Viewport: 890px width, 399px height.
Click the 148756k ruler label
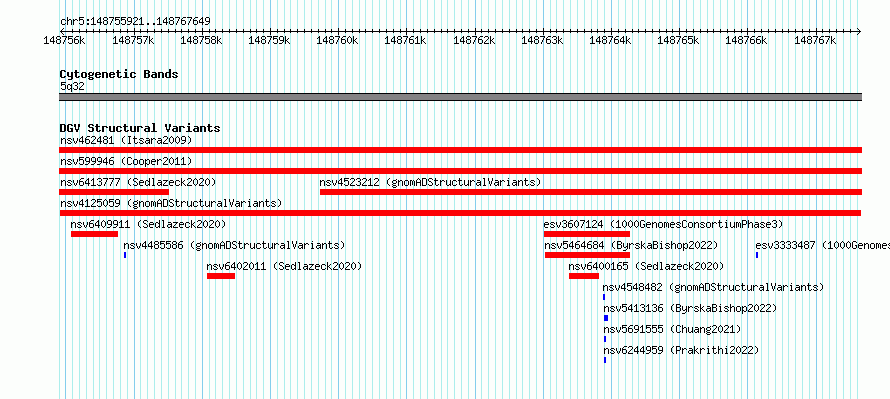(64, 41)
